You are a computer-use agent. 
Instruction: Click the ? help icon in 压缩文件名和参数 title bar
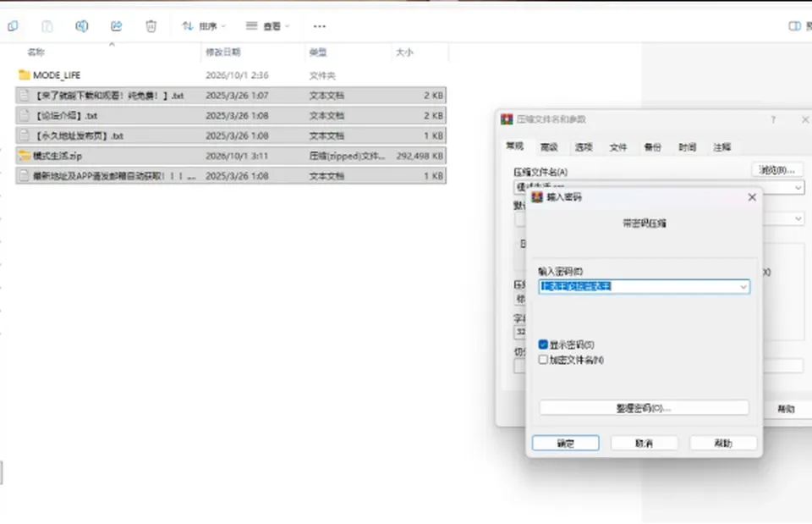coord(773,119)
